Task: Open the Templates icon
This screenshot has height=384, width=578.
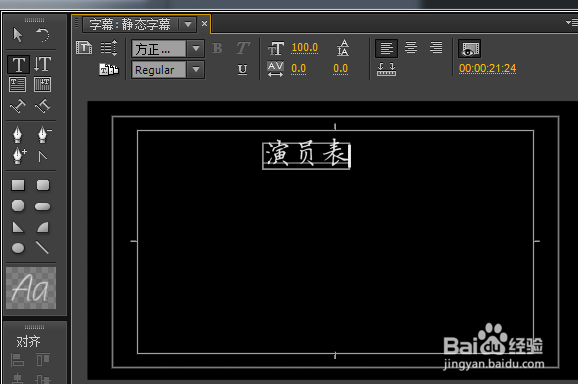Action: pyautogui.click(x=109, y=69)
